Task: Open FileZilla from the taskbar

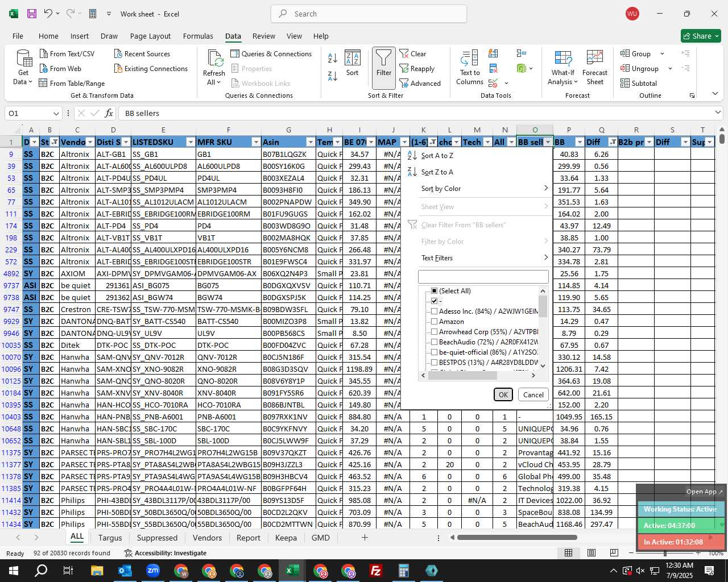Action: 375,571
